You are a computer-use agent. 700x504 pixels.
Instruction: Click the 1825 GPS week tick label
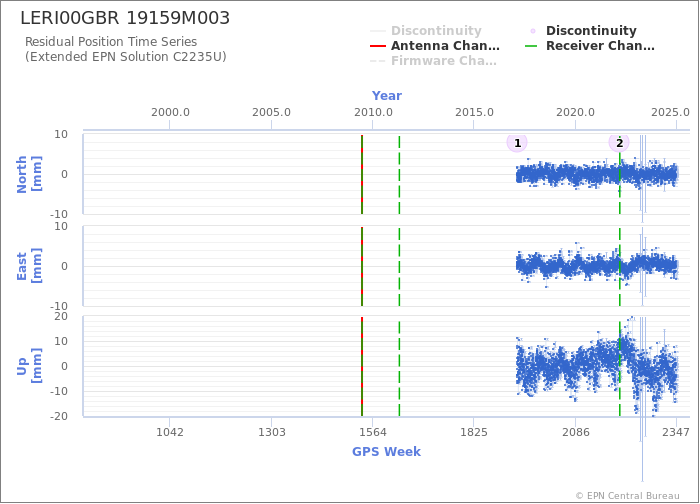tap(474, 432)
